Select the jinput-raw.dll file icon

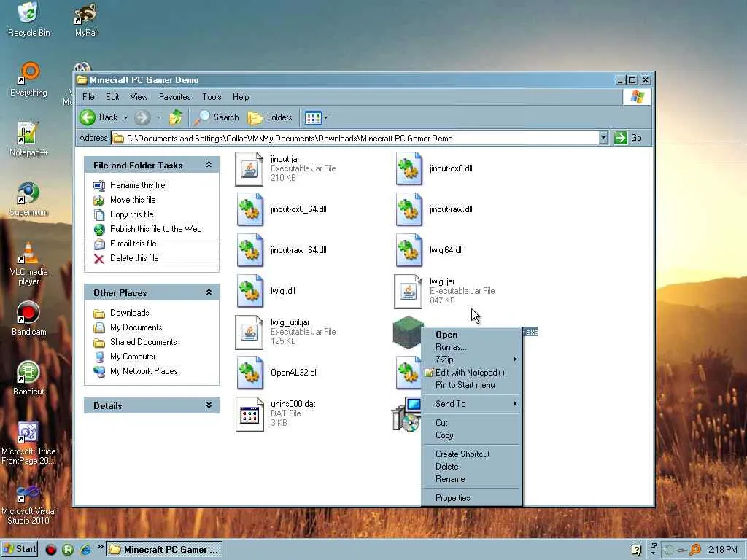coord(409,209)
